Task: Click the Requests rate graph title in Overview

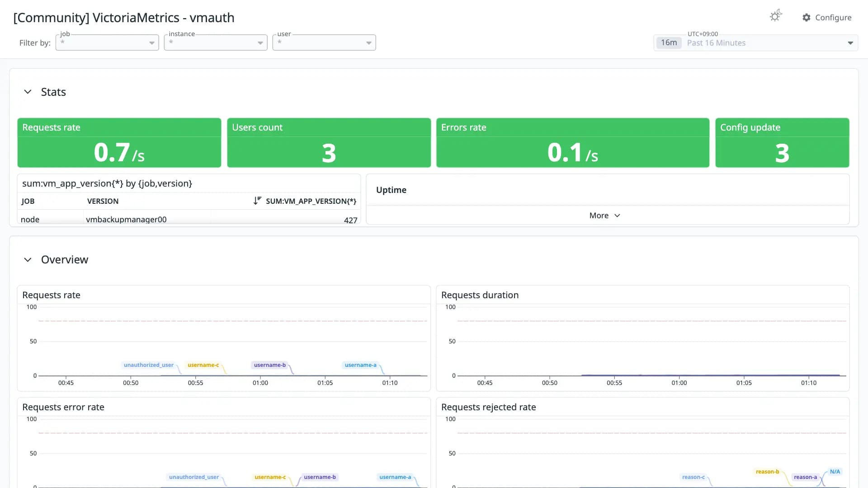Action: coord(51,295)
